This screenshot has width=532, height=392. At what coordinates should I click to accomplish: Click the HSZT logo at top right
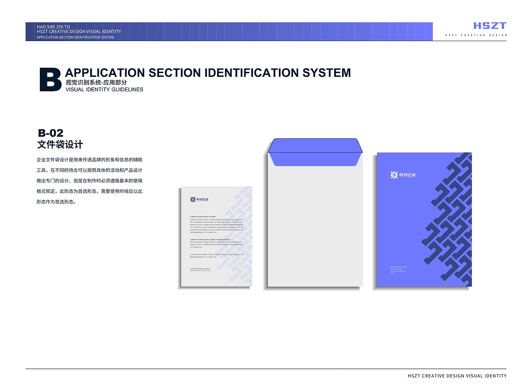tap(490, 26)
